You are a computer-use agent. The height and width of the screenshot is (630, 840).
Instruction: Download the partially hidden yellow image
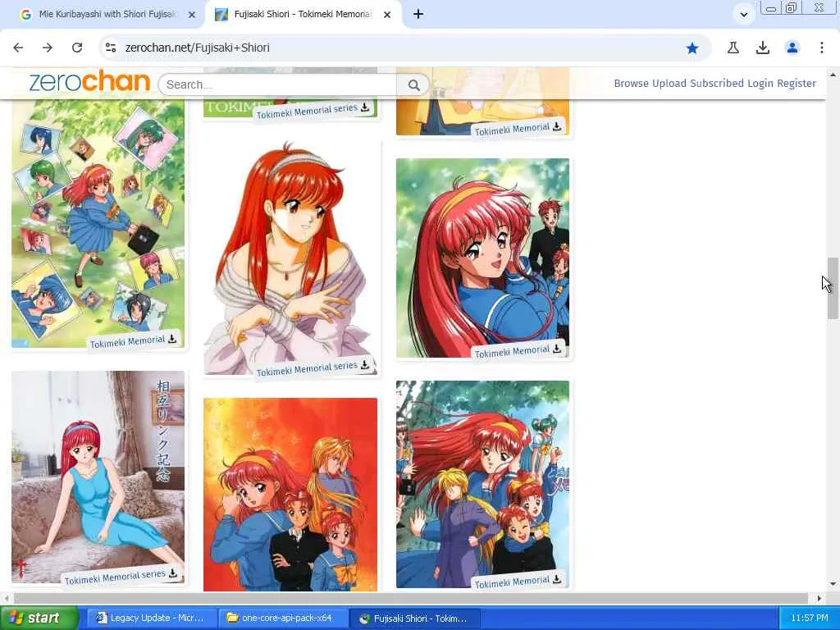(557, 126)
